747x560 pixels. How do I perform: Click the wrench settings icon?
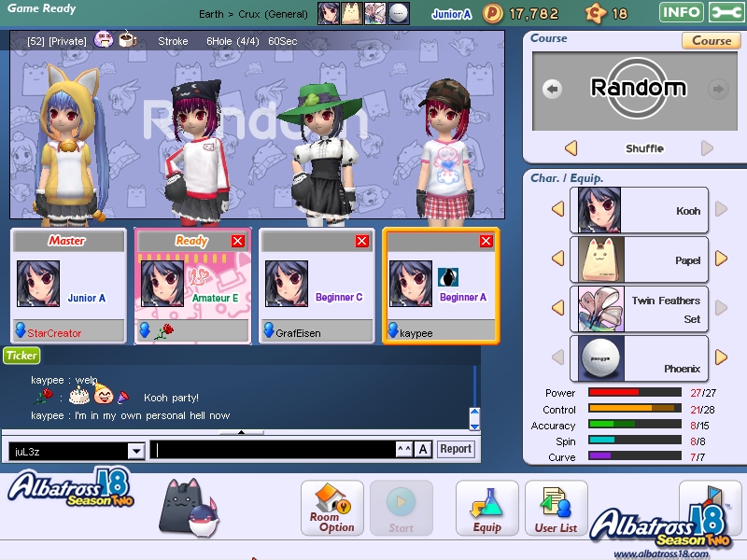pos(726,12)
